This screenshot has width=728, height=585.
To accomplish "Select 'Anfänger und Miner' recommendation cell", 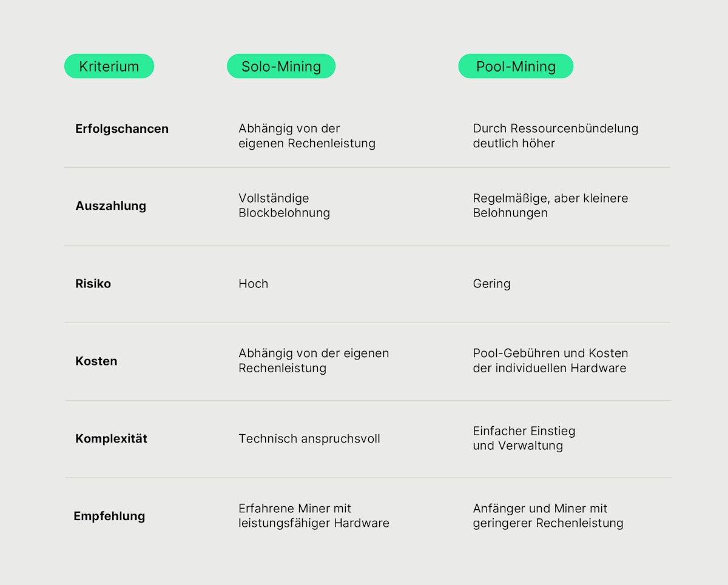I will click(x=548, y=516).
